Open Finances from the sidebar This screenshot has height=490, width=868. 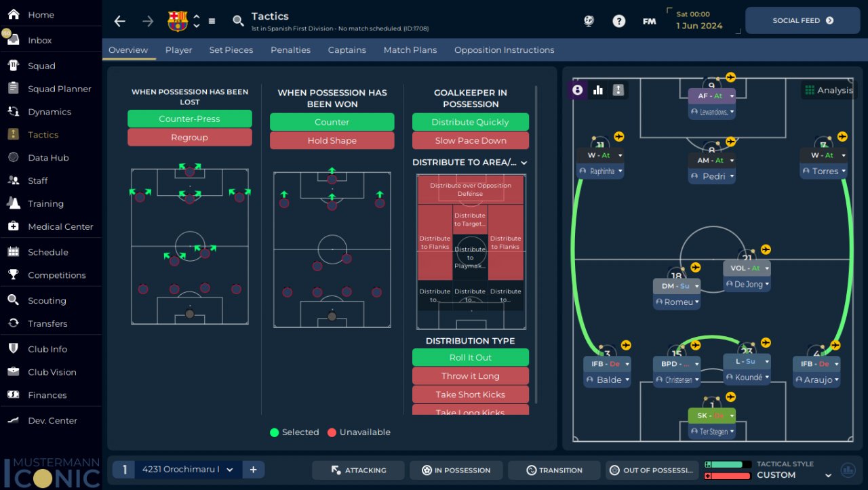pyautogui.click(x=47, y=395)
